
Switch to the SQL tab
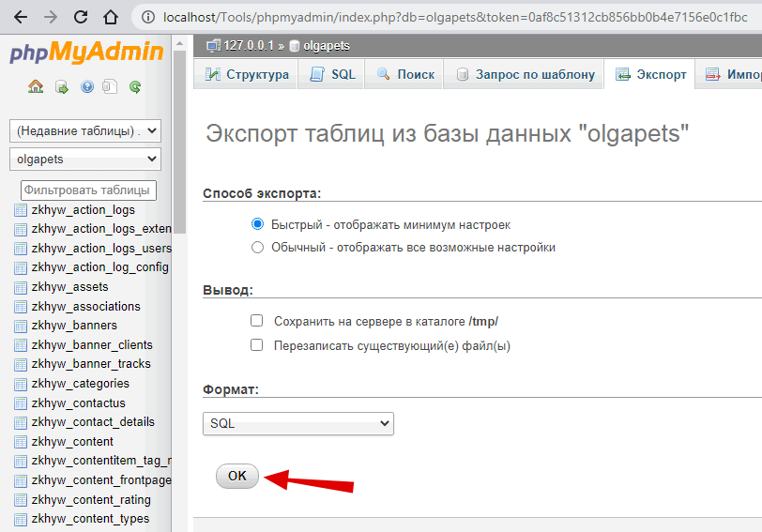point(332,74)
